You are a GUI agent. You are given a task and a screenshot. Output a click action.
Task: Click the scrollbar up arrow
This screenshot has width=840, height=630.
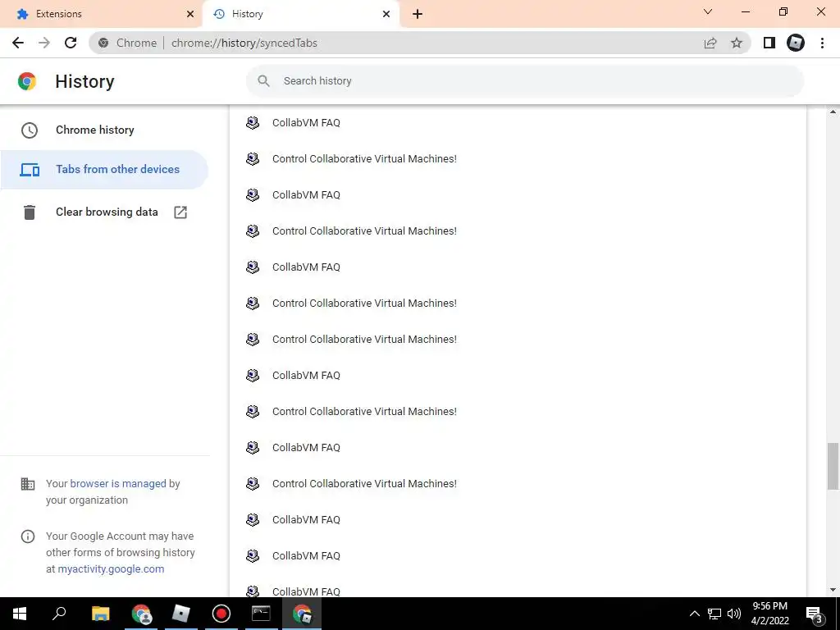pyautogui.click(x=833, y=112)
